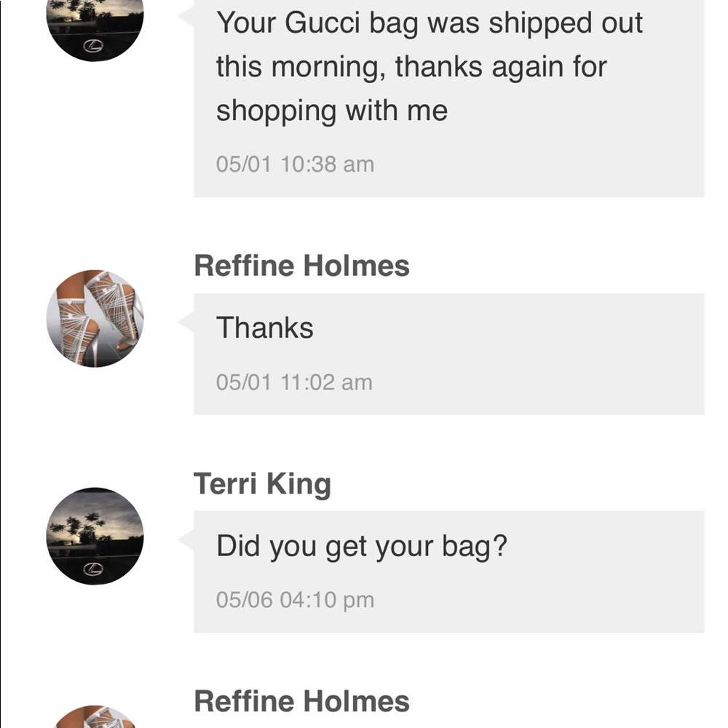
Task: Click the Terri King username
Action: click(x=263, y=482)
